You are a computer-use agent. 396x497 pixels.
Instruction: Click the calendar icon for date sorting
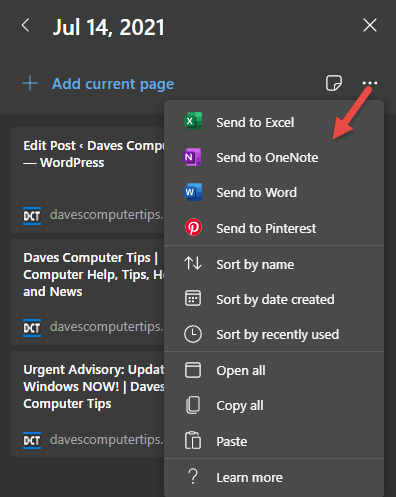[x=193, y=298]
